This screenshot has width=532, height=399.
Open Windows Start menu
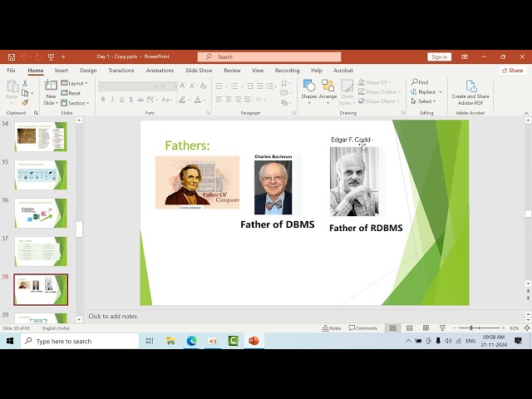point(10,341)
